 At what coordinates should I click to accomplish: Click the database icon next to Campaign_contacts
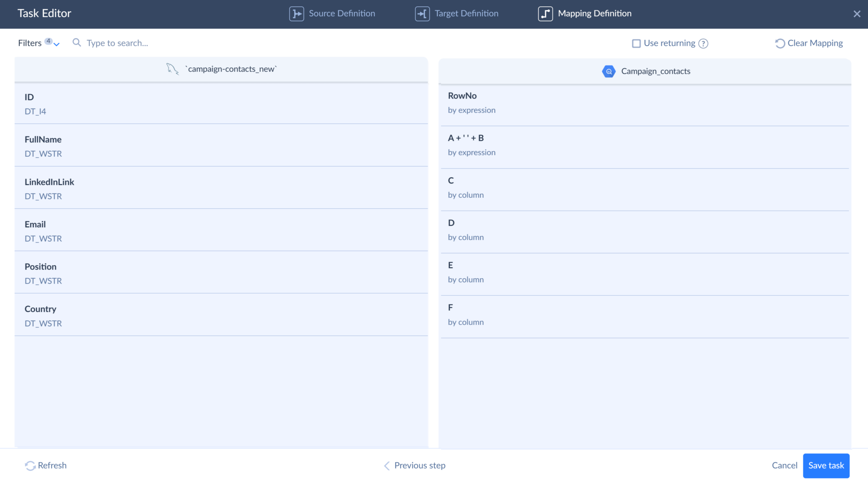(609, 71)
